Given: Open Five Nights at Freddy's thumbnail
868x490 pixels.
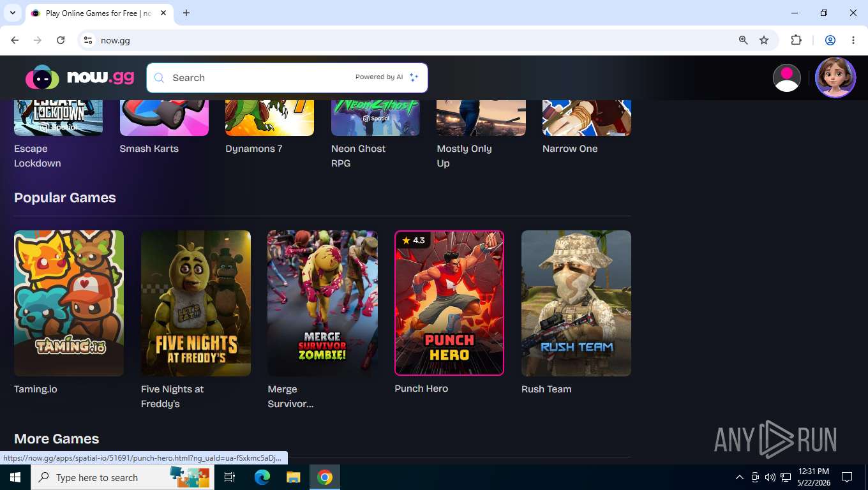Looking at the screenshot, I should point(196,303).
